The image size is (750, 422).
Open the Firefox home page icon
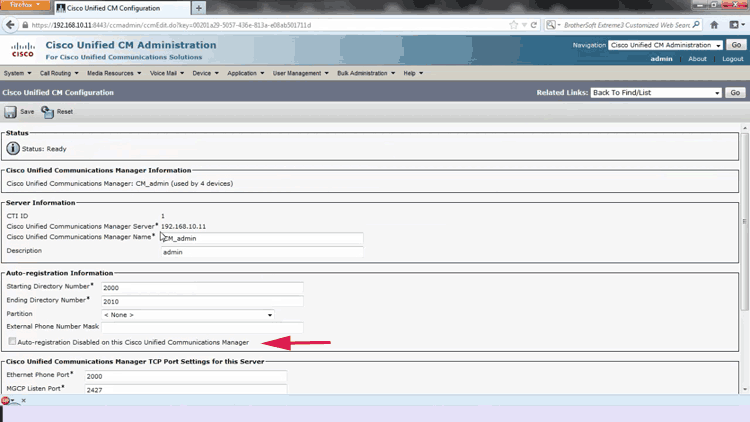tap(714, 25)
